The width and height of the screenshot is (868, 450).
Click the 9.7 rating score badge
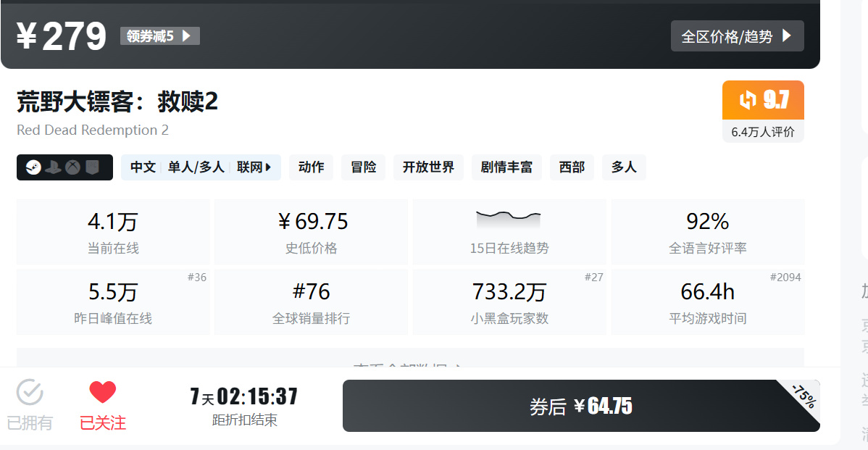pos(763,100)
